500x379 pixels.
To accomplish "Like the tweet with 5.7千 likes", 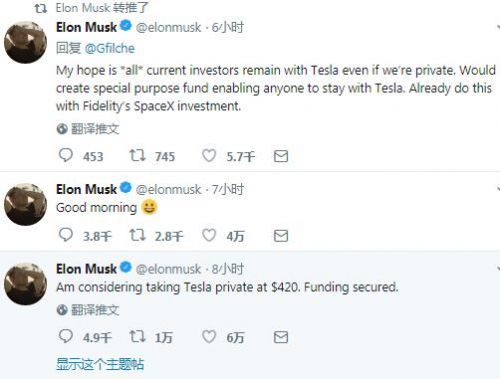I will click(209, 155).
